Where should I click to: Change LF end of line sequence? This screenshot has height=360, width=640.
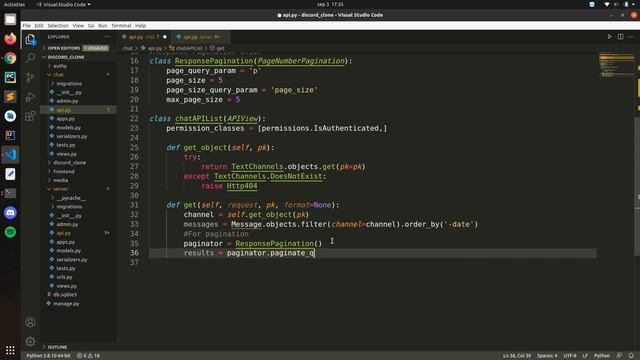pos(585,356)
